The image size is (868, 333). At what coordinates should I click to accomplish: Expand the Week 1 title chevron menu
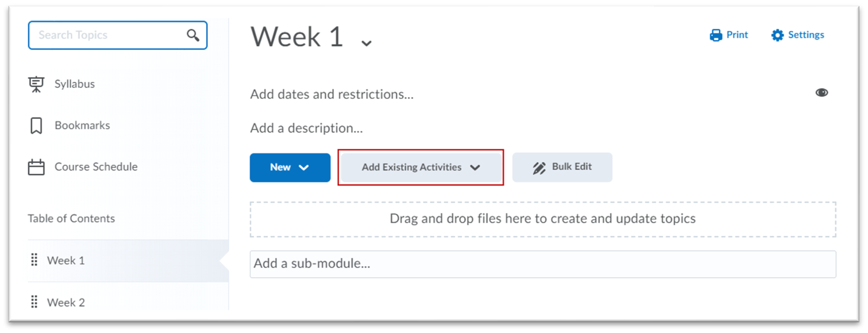point(366,42)
